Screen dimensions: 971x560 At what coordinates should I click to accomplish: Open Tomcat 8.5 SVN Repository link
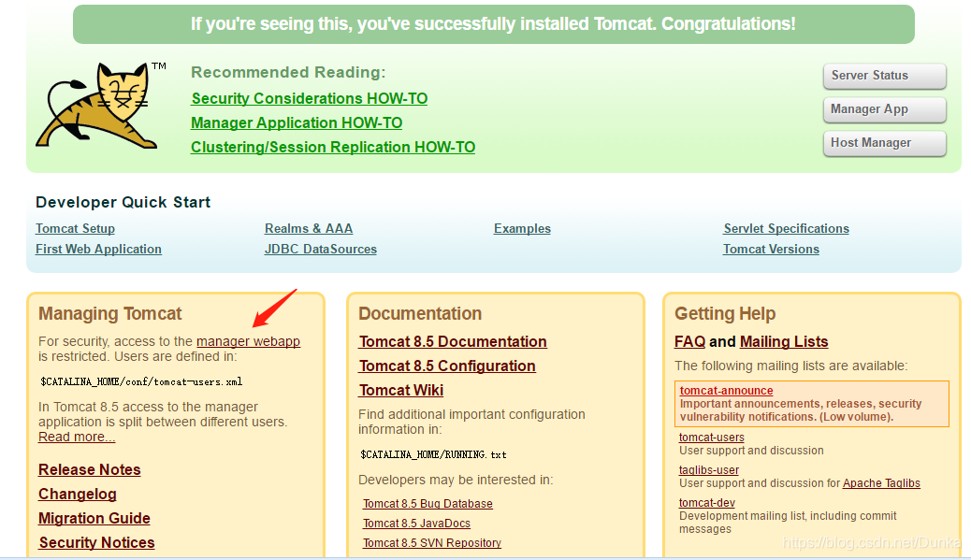tap(432, 542)
